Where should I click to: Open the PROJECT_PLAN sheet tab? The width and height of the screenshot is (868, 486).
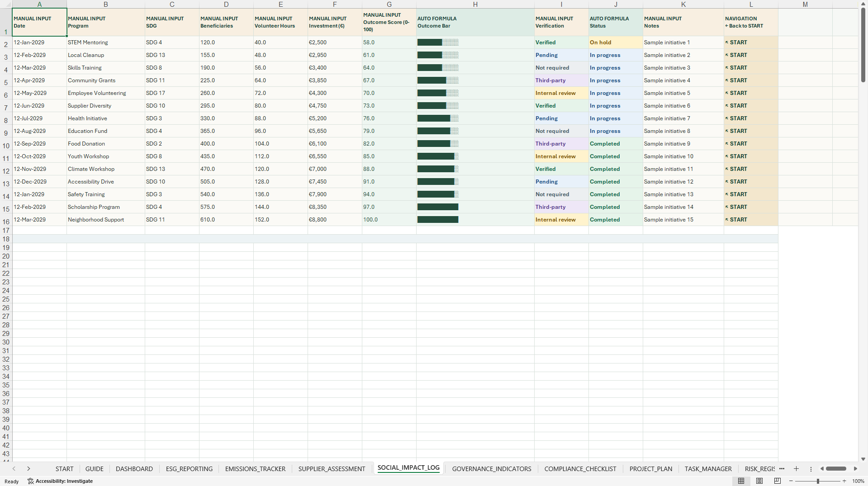pyautogui.click(x=651, y=469)
